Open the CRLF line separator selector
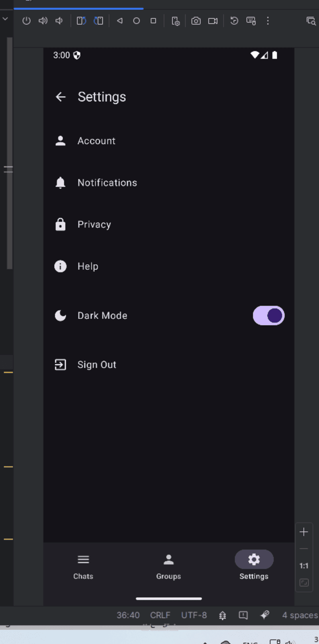This screenshot has width=319, height=644. point(160,615)
